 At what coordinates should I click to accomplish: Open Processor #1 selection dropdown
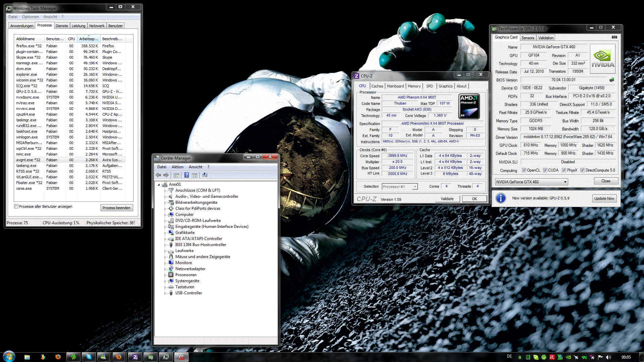tap(415, 187)
